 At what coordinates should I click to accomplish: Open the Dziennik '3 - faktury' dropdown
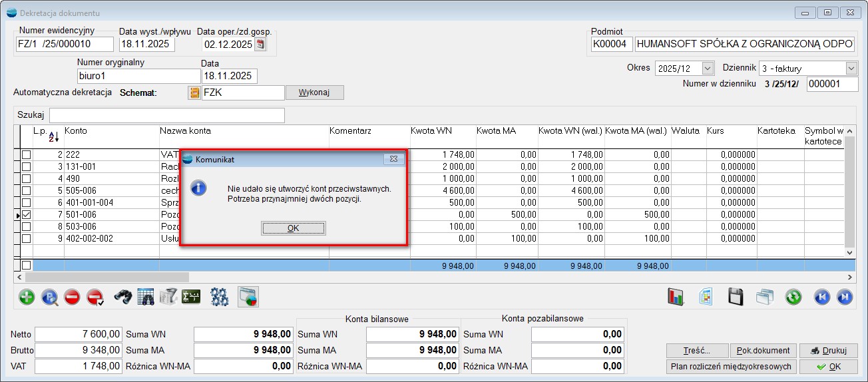pyautogui.click(x=851, y=69)
